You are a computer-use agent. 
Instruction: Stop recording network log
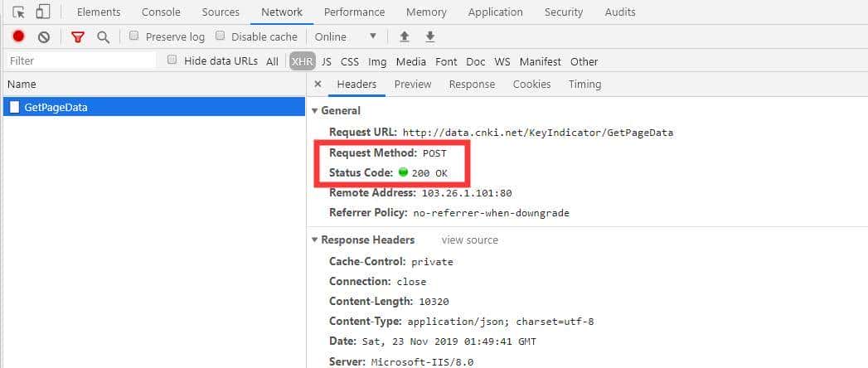[19, 36]
